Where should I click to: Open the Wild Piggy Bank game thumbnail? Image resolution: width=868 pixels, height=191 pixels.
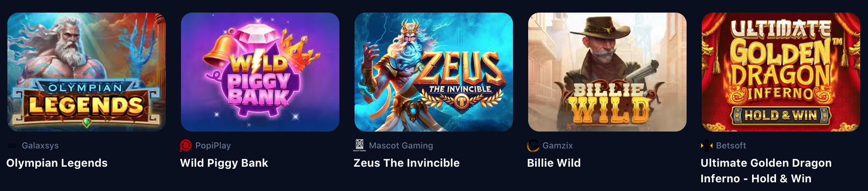(260, 72)
